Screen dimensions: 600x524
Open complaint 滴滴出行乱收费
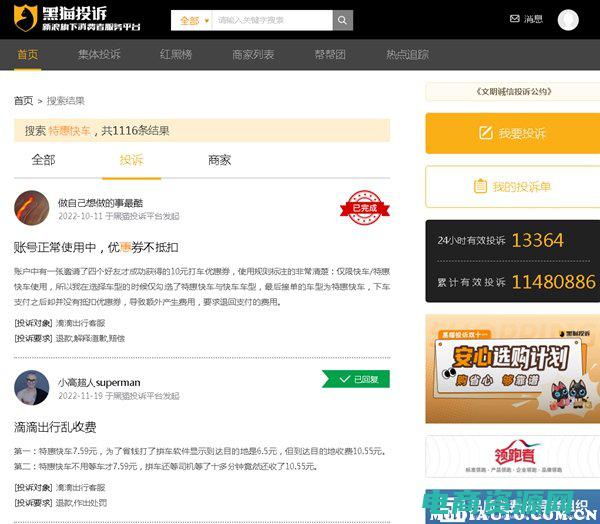tap(55, 427)
